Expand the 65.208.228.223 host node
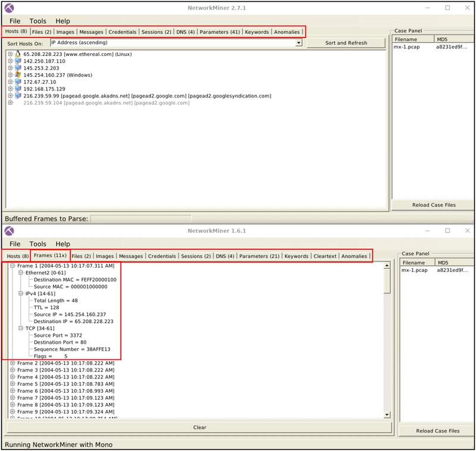This screenshot has height=451, width=476. pyautogui.click(x=10, y=54)
